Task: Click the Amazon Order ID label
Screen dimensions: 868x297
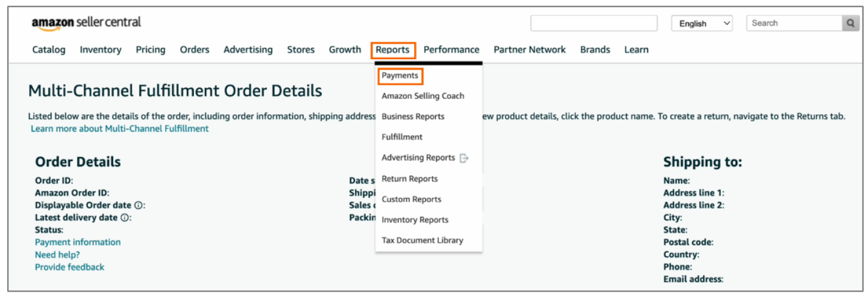Action: pos(72,193)
